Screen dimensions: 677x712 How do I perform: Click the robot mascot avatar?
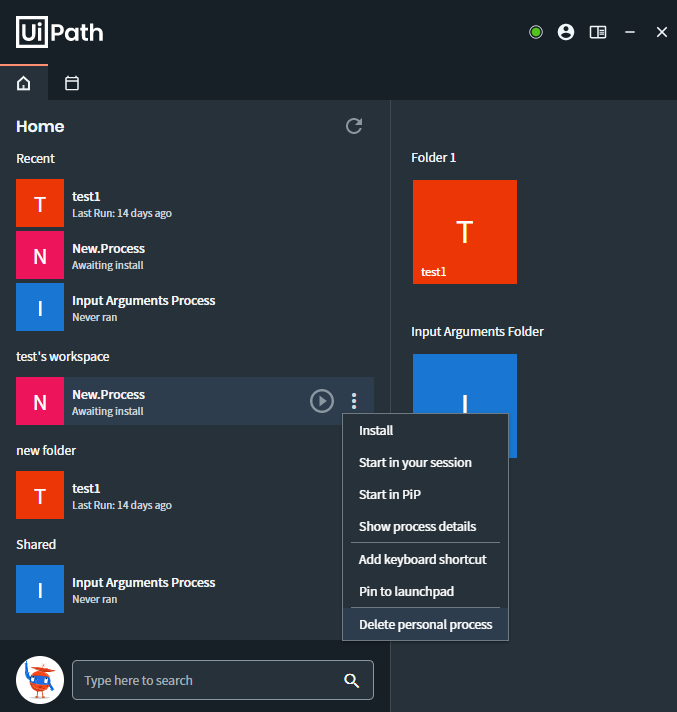(x=40, y=680)
